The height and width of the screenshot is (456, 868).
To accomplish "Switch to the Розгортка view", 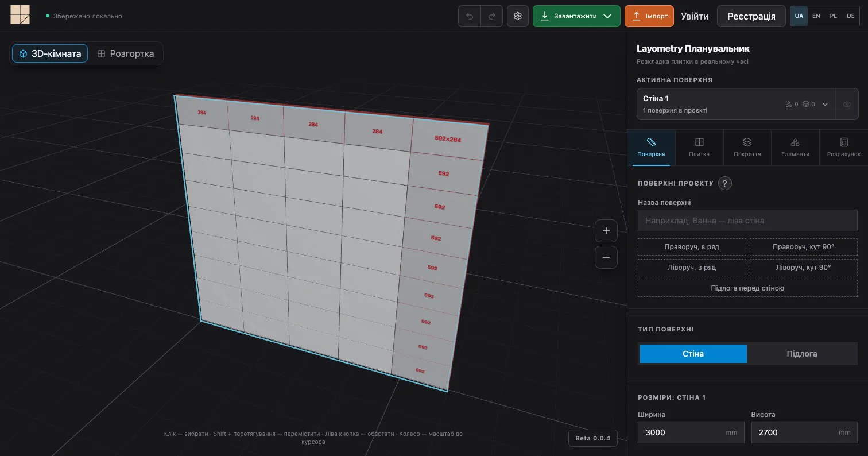I will [x=126, y=53].
